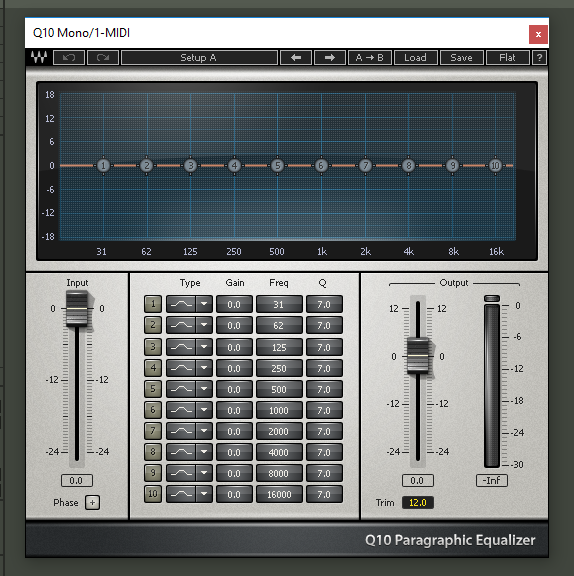
Task: Click band 6 bell filter shape icon
Action: click(181, 410)
